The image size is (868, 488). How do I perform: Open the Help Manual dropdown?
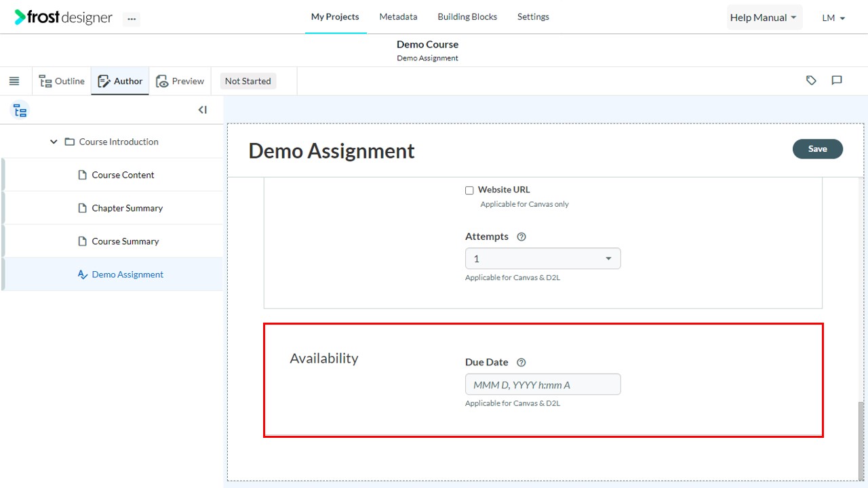pos(764,18)
